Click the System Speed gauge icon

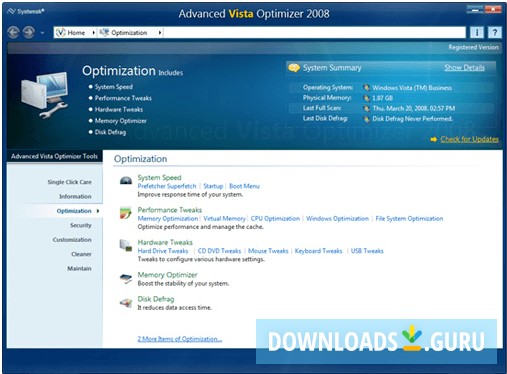pos(126,180)
